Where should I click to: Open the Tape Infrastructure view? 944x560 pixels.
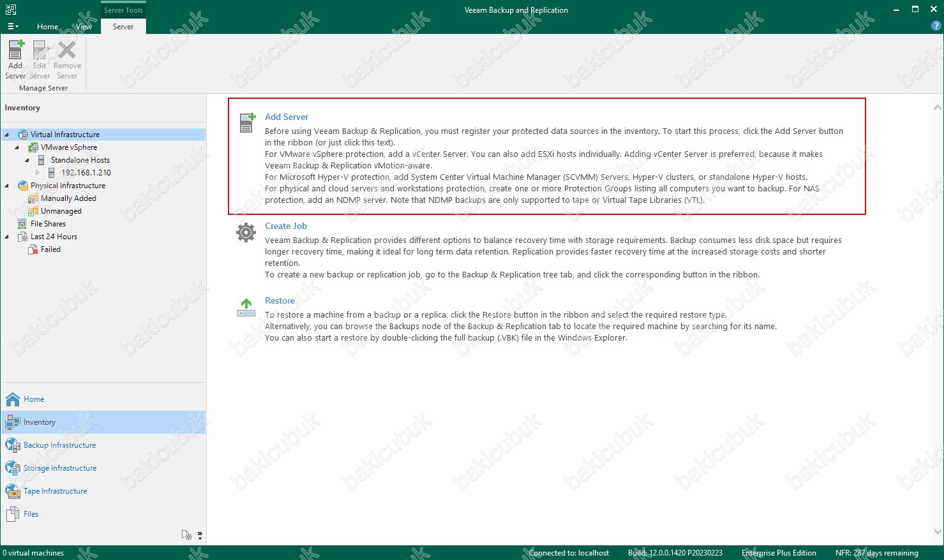coord(103,491)
